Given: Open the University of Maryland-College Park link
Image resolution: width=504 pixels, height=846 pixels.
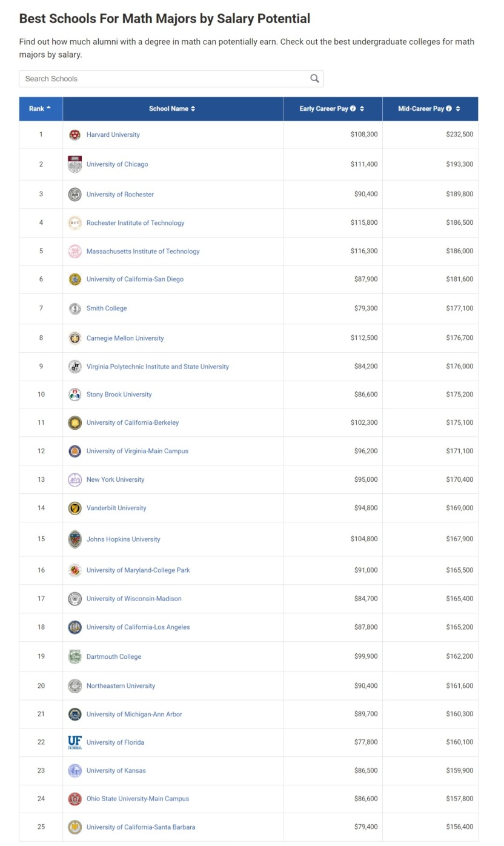Looking at the screenshot, I should click(x=139, y=570).
